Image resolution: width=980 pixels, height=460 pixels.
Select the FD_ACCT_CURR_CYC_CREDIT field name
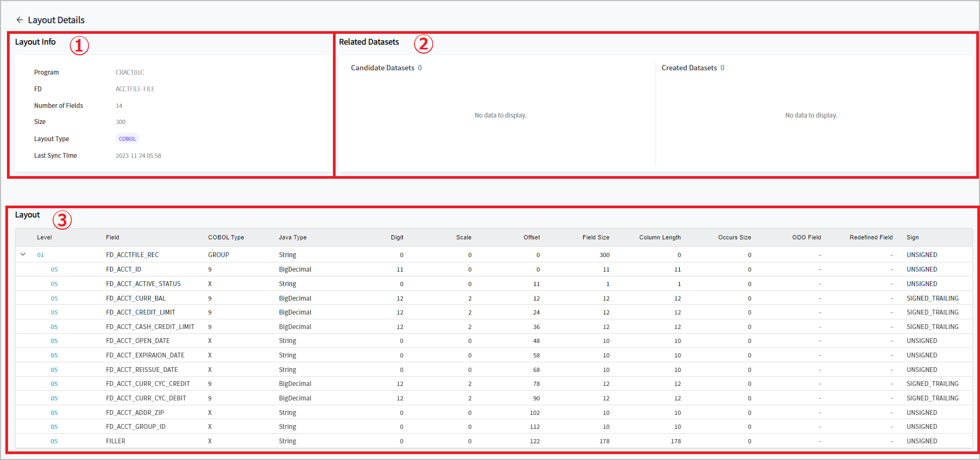[148, 384]
